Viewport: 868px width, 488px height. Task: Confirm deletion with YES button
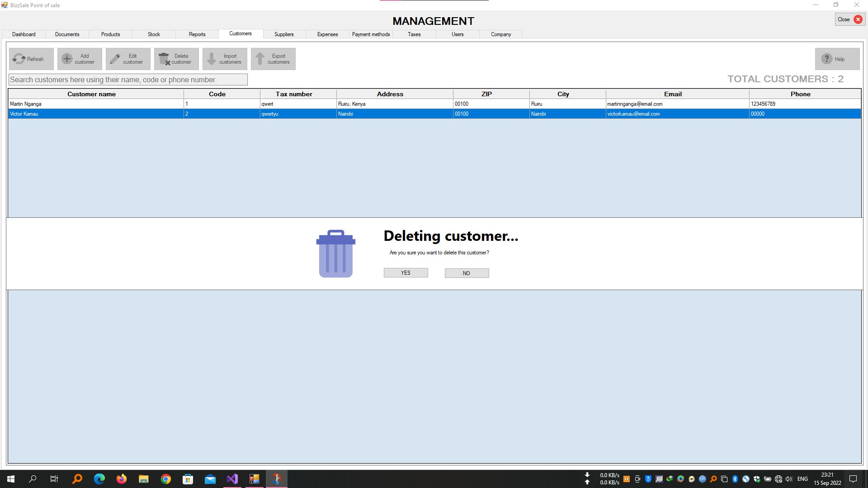coord(406,273)
